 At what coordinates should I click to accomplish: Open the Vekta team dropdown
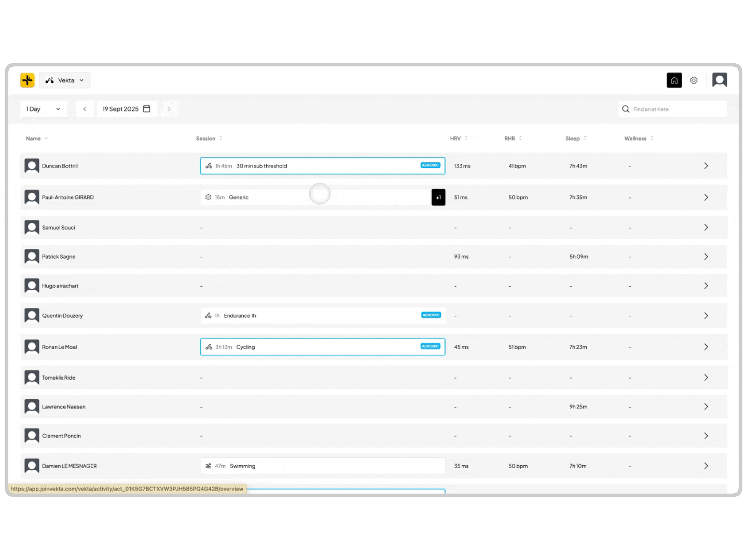point(65,80)
